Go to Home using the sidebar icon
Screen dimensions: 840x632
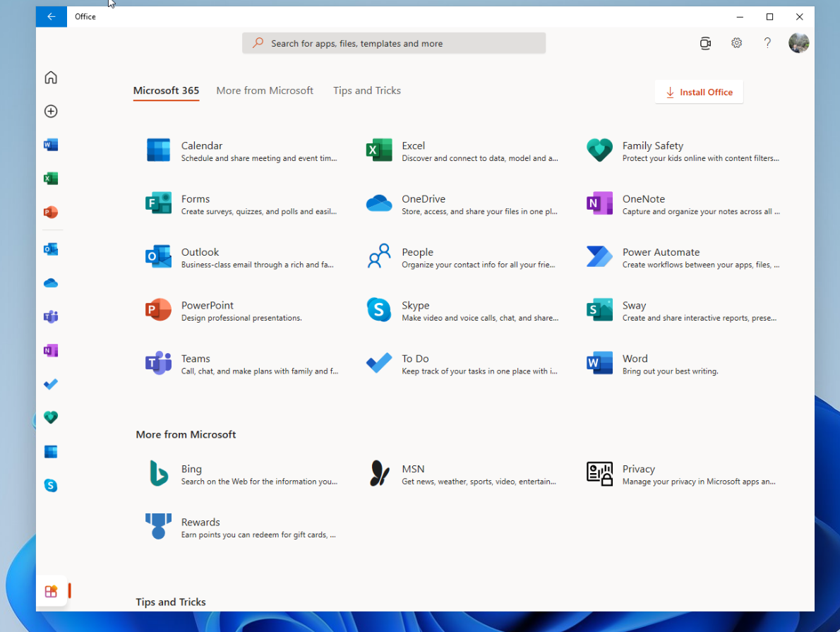pyautogui.click(x=51, y=78)
